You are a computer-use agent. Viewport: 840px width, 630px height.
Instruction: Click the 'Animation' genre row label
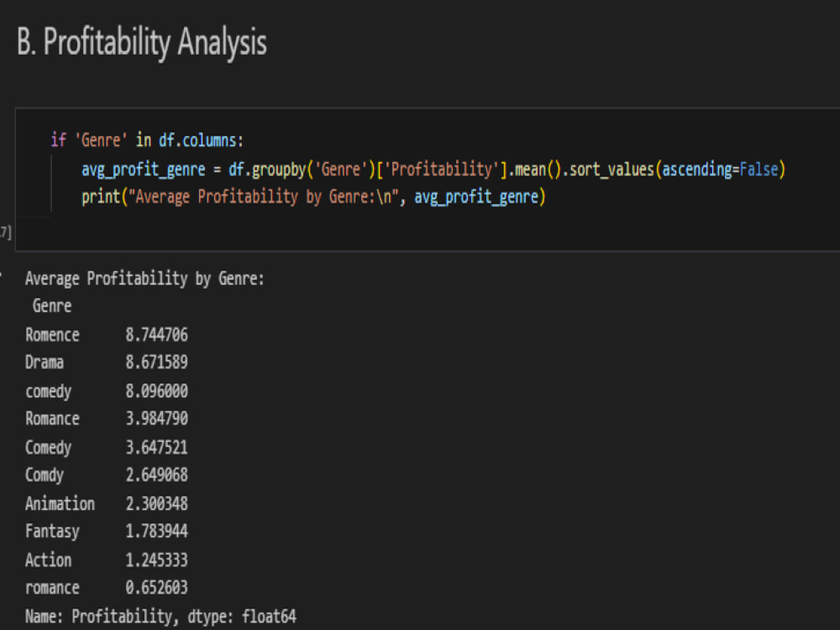point(60,503)
